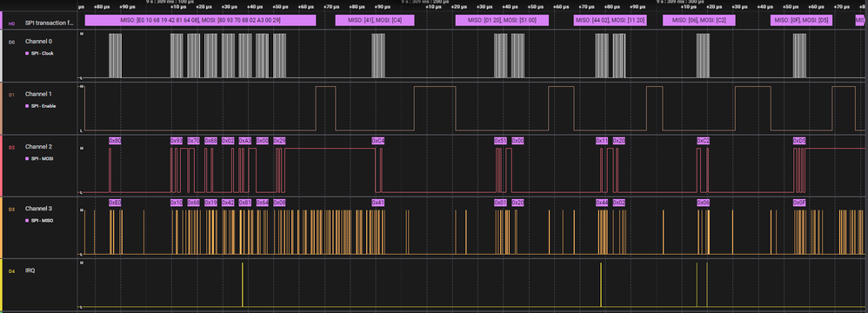Select the 'MISO: [01 20], MOSI: [51 00]' transaction

pos(502,21)
